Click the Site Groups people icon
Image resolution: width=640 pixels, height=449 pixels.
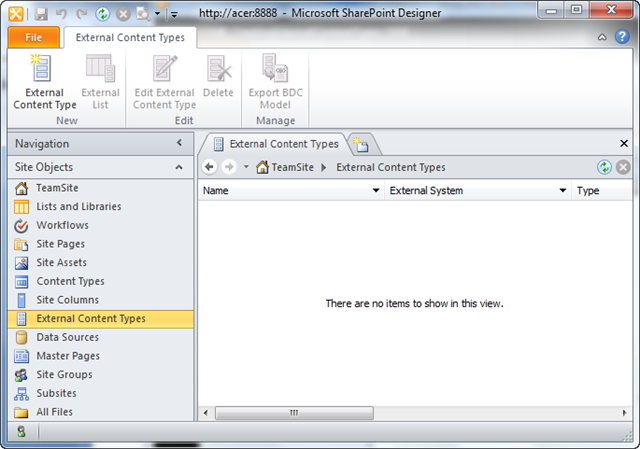[21, 375]
